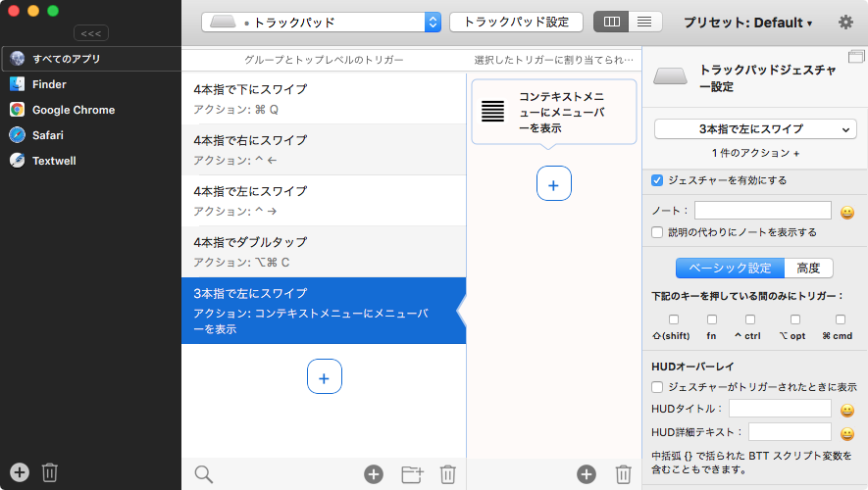The height and width of the screenshot is (490, 868).
Task: Check the cmd modifier key checkbox
Action: (841, 319)
